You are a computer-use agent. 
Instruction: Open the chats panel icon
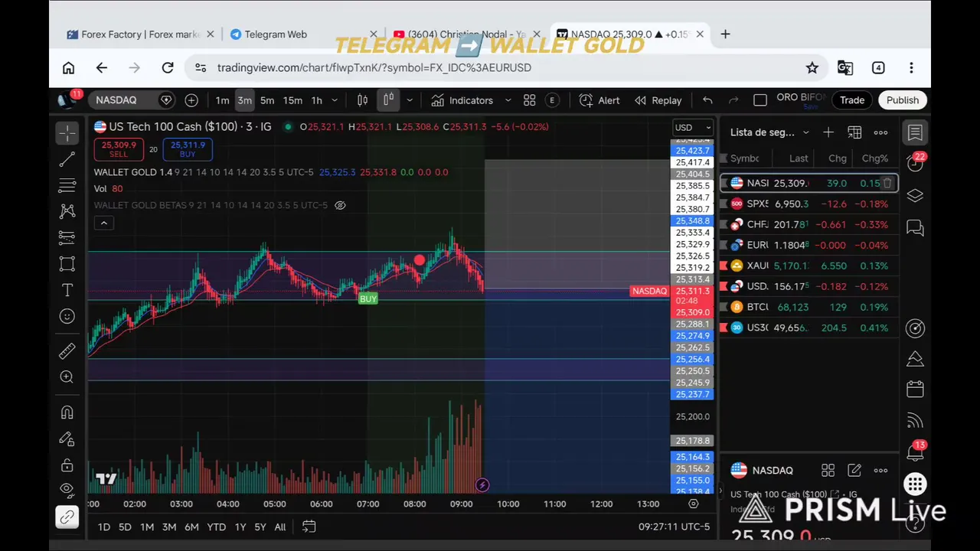[915, 227]
